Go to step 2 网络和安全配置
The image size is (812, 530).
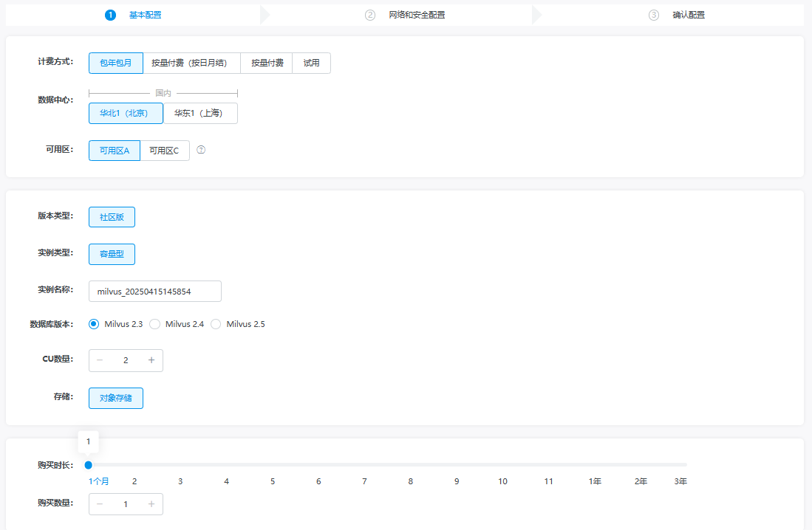(x=416, y=15)
